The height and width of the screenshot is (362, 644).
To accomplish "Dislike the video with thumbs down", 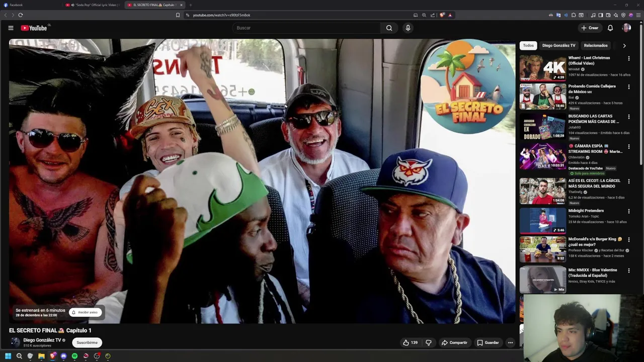I will tap(429, 343).
